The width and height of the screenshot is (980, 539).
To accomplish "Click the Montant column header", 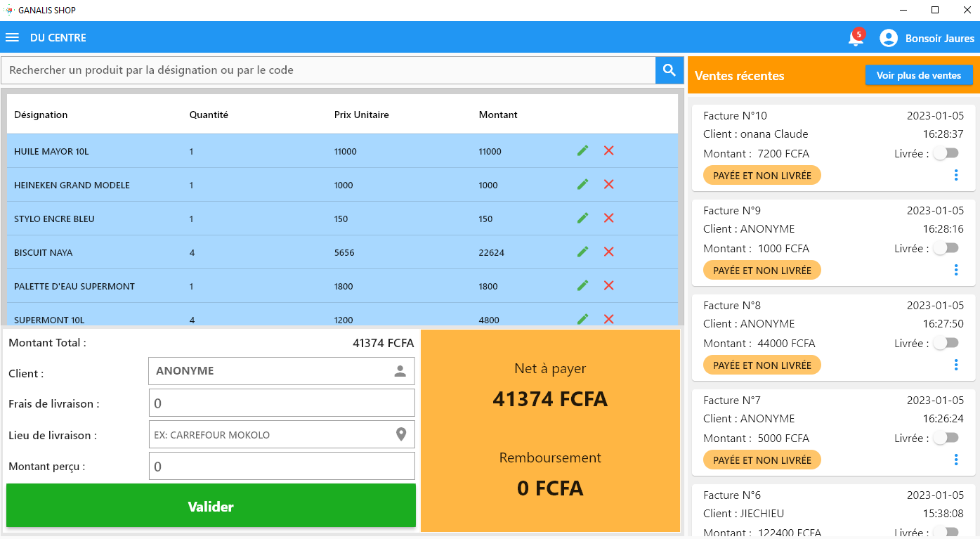I will click(498, 115).
